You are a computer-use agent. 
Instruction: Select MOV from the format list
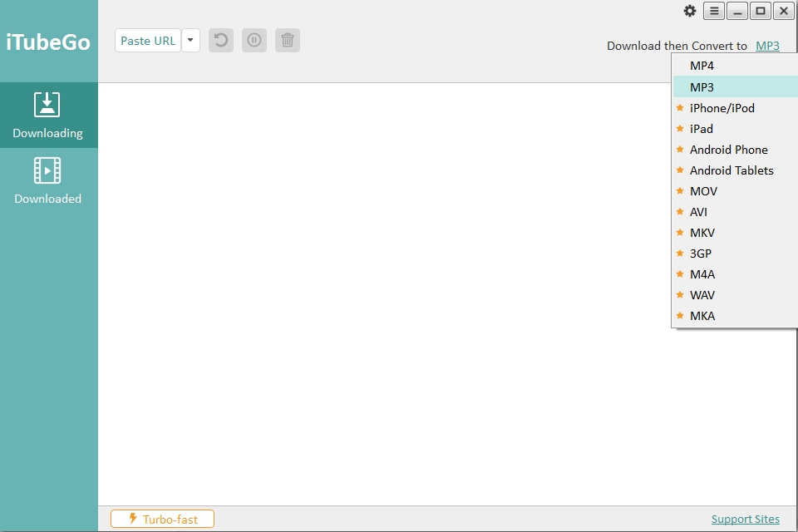coord(735,191)
